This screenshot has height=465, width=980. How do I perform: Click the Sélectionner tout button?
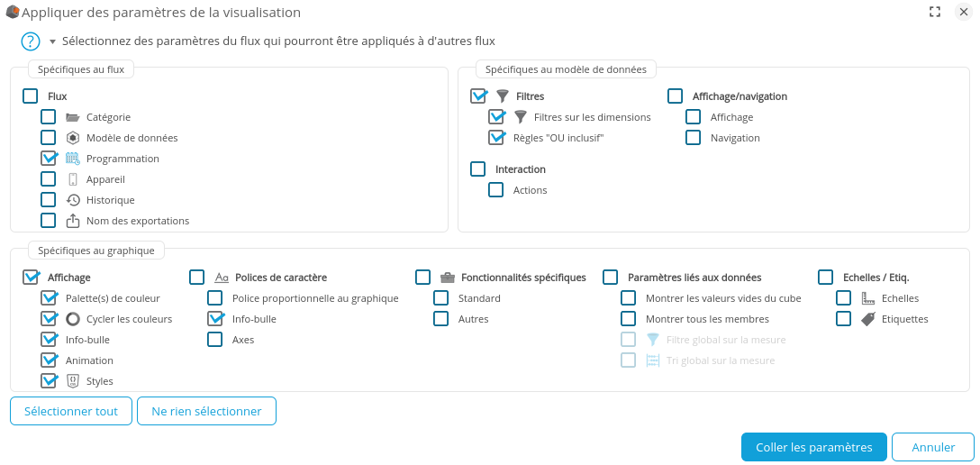point(71,411)
